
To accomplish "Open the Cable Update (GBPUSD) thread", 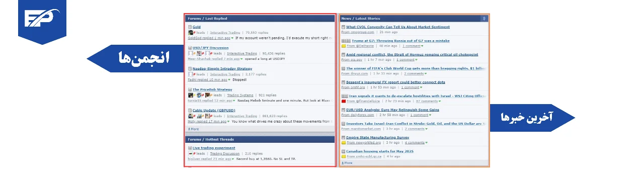I will (x=214, y=110).
